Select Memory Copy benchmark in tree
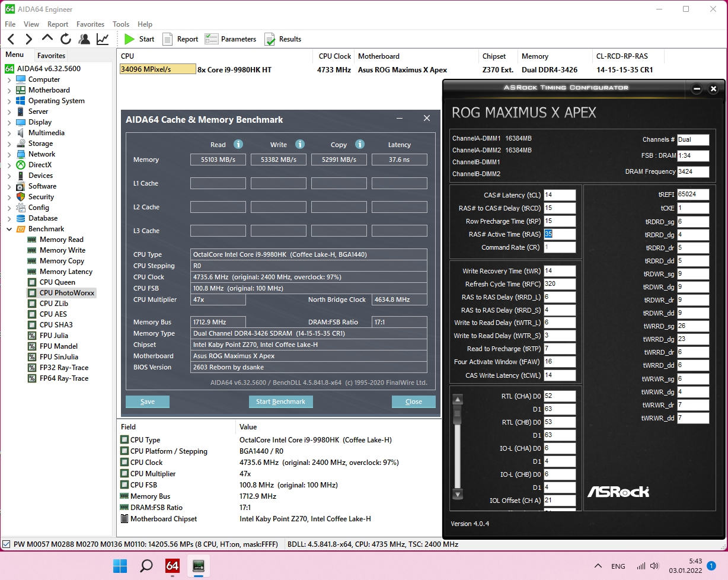Image resolution: width=728 pixels, height=580 pixels. click(62, 261)
